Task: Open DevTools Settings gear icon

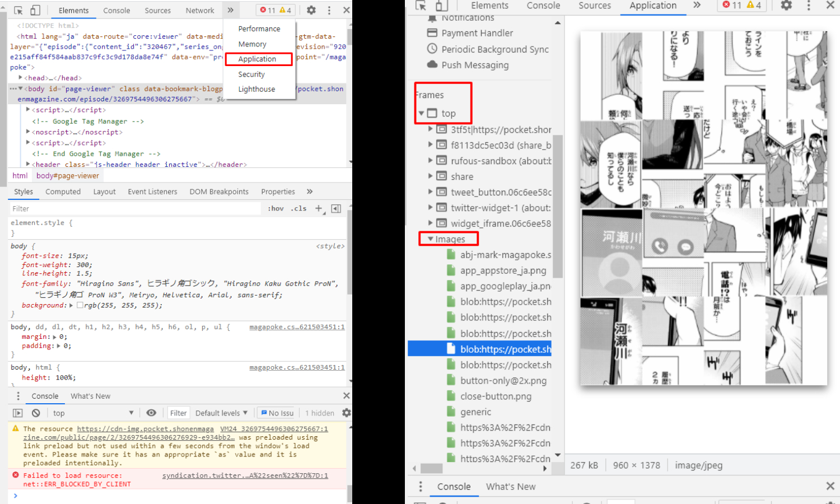Action: pos(311,10)
